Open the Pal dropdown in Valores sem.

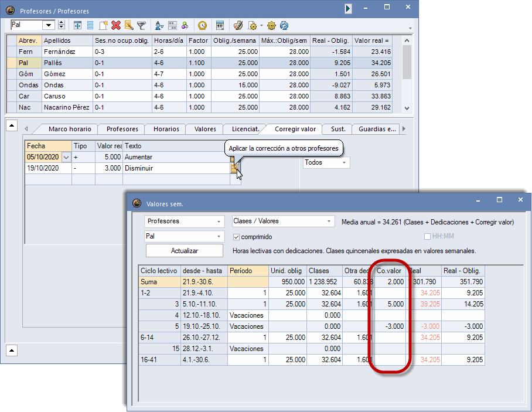tap(184, 236)
